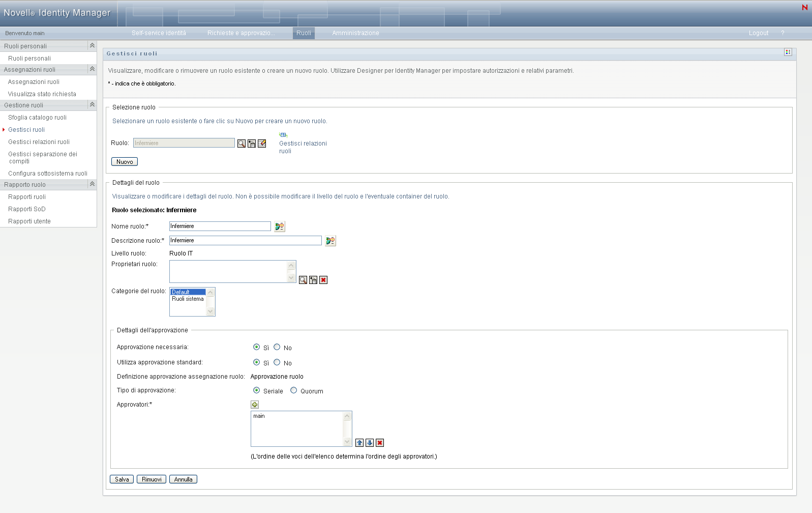
Task: Open Gestisci relazioni ruoli link beside the Ruolo field
Action: click(303, 147)
